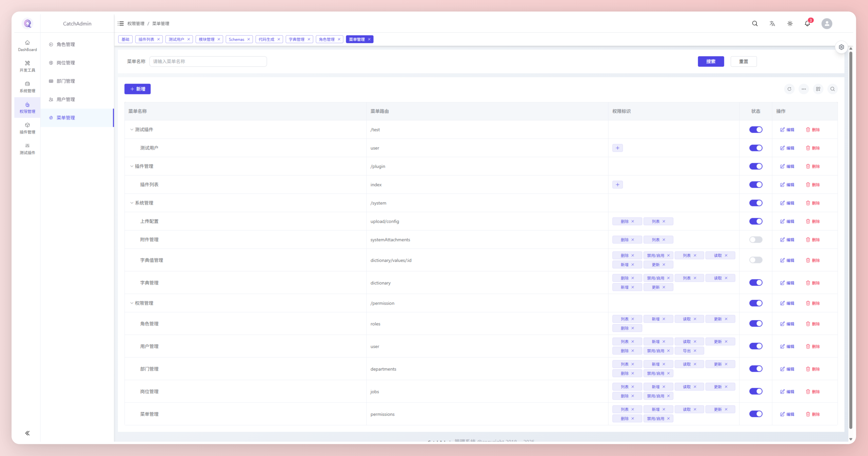Open 用户管理 in the side menu
Viewport: 868px width, 456px height.
point(66,99)
